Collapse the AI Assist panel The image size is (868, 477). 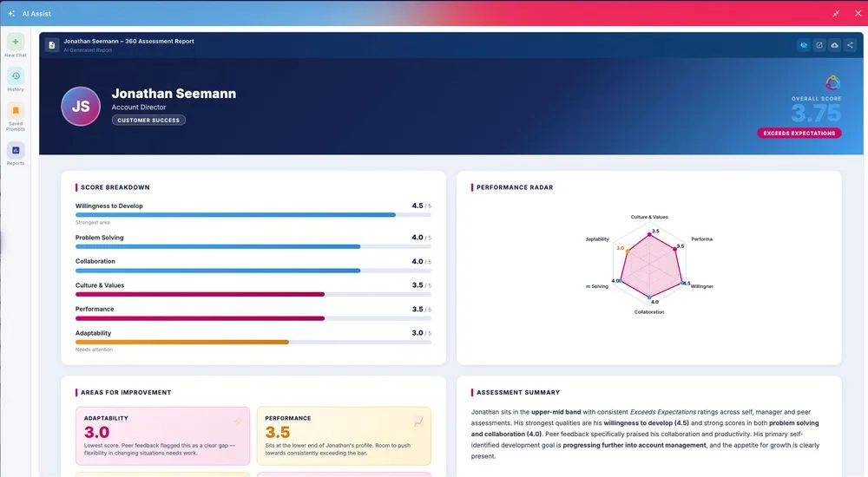836,13
